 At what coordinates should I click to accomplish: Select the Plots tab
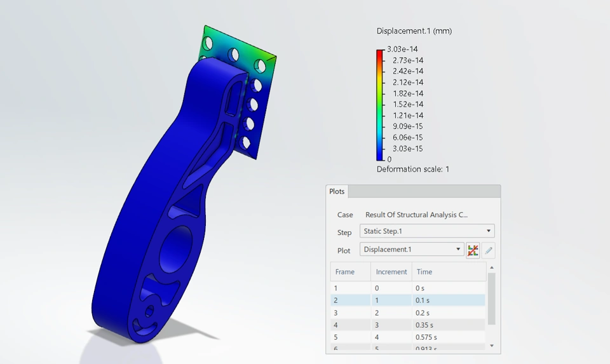337,191
